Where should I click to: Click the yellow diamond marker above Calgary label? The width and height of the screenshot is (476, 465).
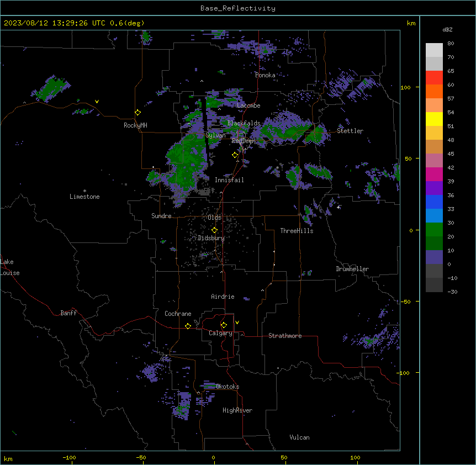pyautogui.click(x=224, y=325)
